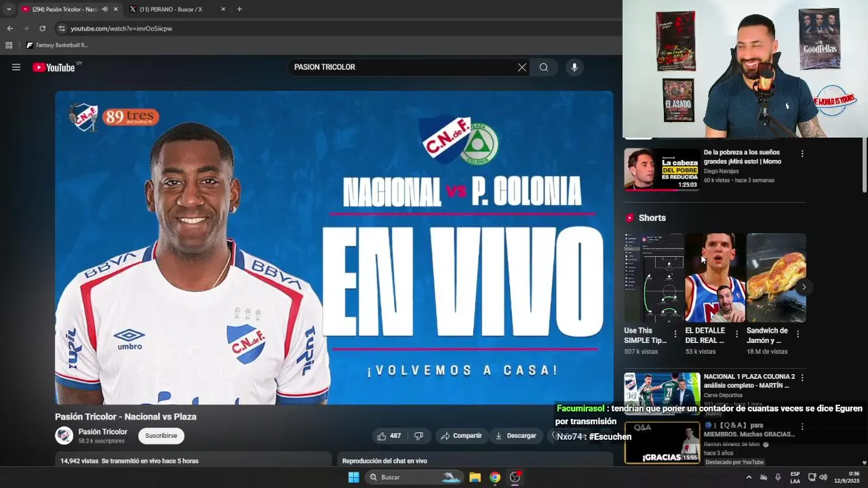Open the volume control in system tray
The height and width of the screenshot is (488, 868).
823,477
